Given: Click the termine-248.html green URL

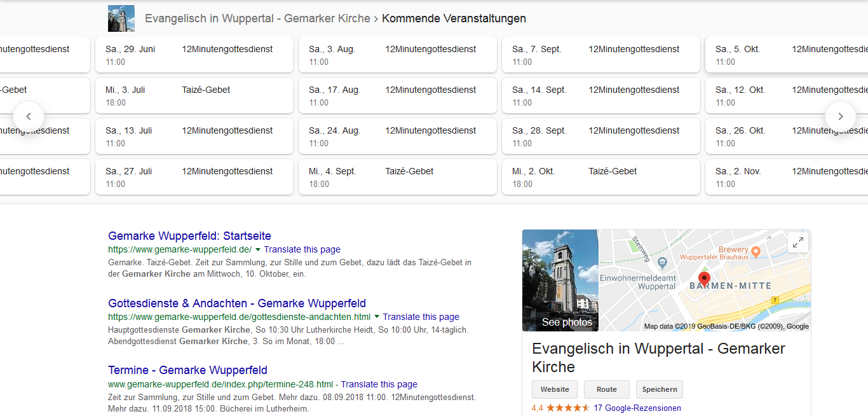Looking at the screenshot, I should [x=220, y=384].
